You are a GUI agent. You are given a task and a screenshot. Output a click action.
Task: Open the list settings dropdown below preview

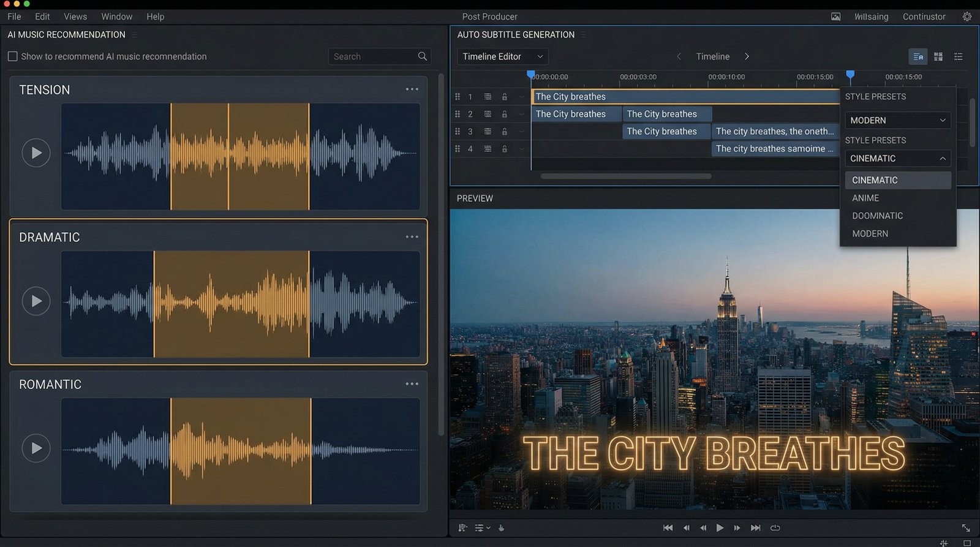(483, 528)
